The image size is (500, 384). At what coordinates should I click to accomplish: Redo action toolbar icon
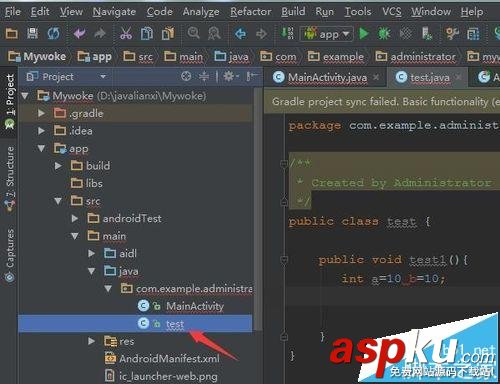pyautogui.click(x=100, y=33)
